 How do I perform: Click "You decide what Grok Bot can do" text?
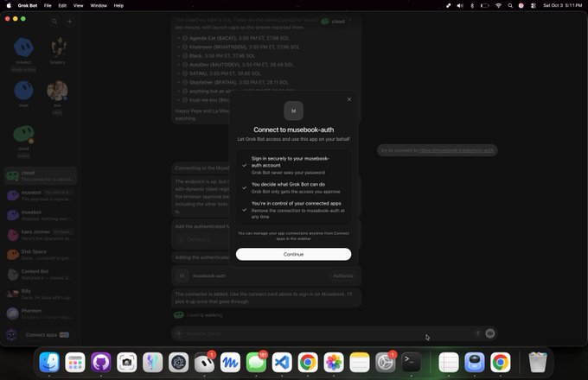point(288,184)
